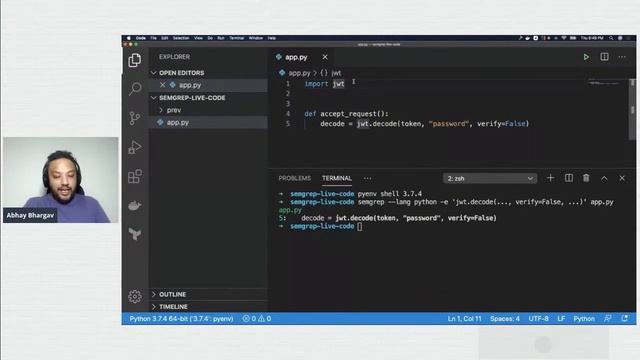The image size is (640, 360).
Task: Open notifications bell in status bar
Action: click(x=624, y=318)
